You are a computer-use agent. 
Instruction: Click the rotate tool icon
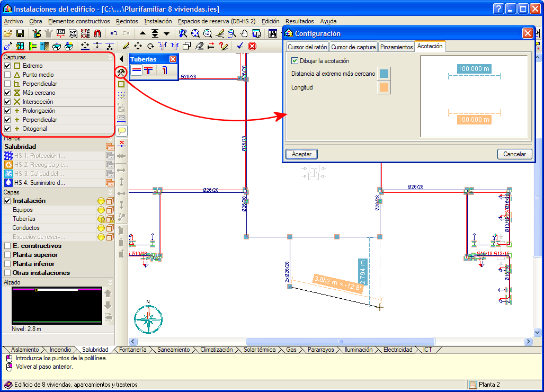tap(150, 46)
